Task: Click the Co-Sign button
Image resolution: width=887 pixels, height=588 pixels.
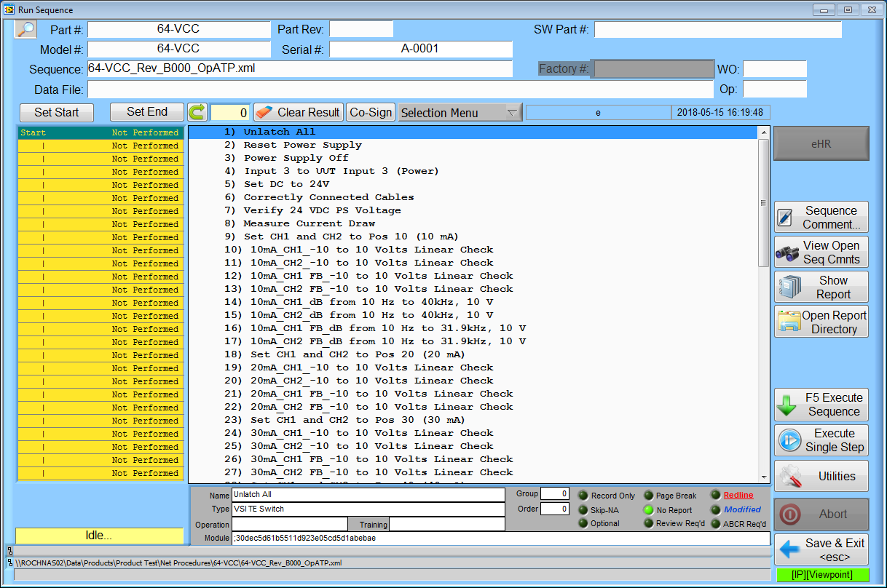Action: 371,112
